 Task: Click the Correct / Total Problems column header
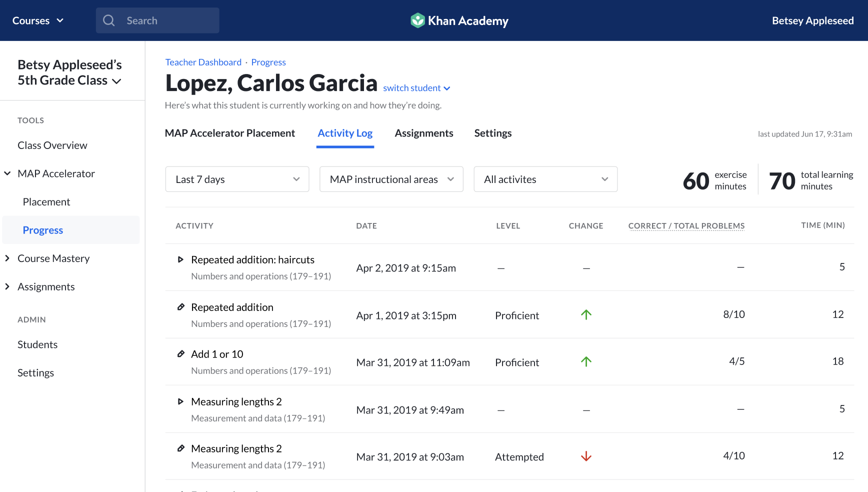pos(686,225)
